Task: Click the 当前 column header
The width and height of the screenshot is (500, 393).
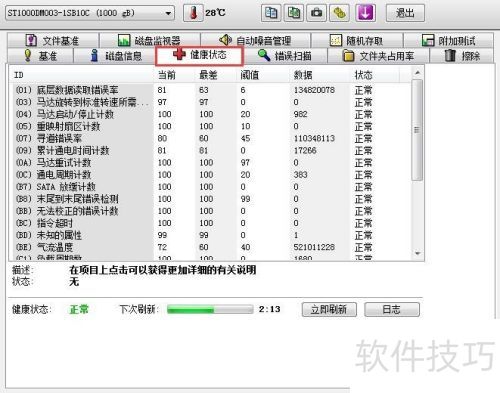Action: click(x=175, y=75)
